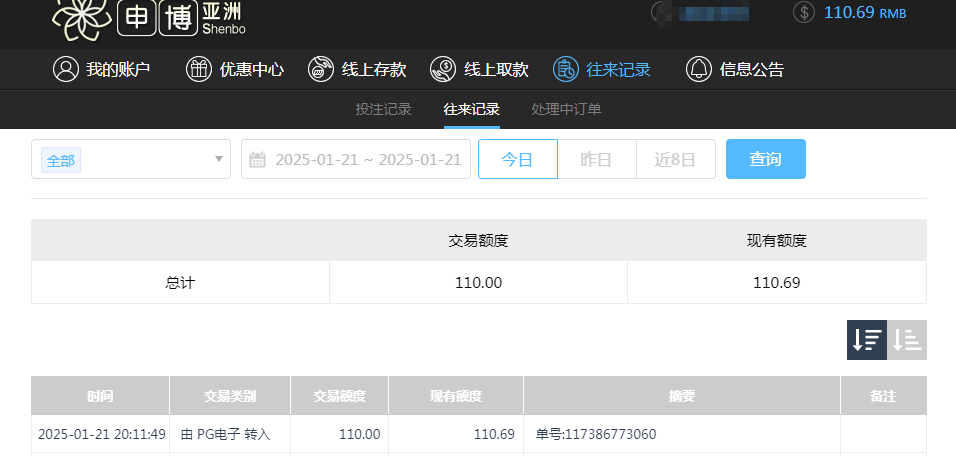Click the 优惠中心 gift icon
Viewport: 956px width, 456px height.
199,70
